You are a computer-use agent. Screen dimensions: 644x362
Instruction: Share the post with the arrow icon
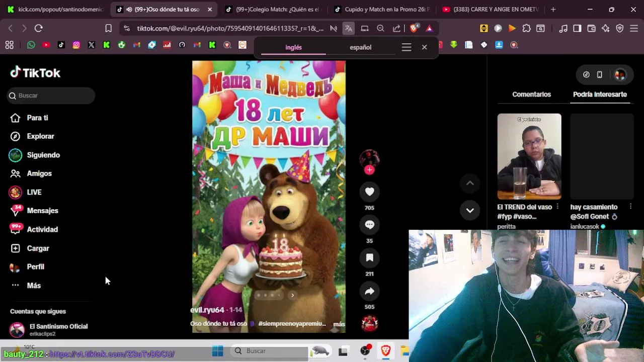(x=369, y=291)
